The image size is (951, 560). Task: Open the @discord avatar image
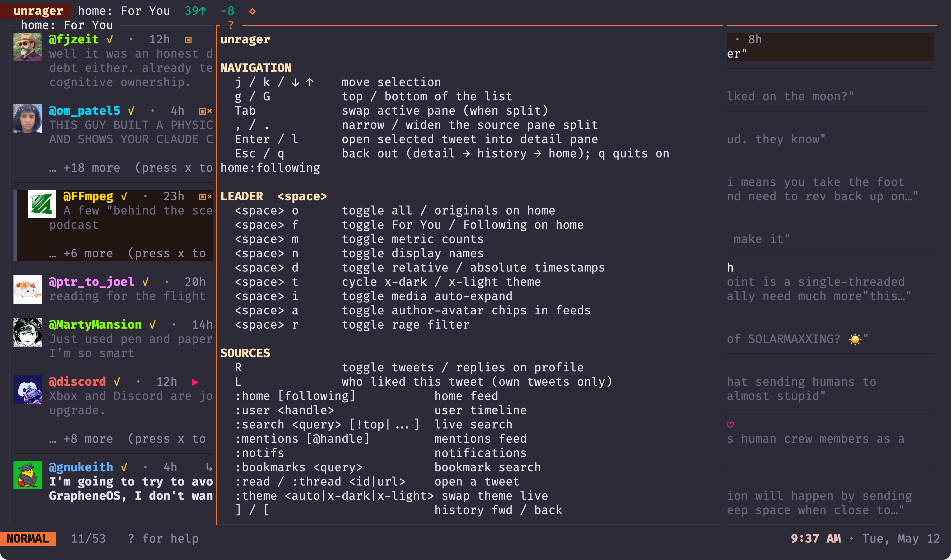(27, 389)
